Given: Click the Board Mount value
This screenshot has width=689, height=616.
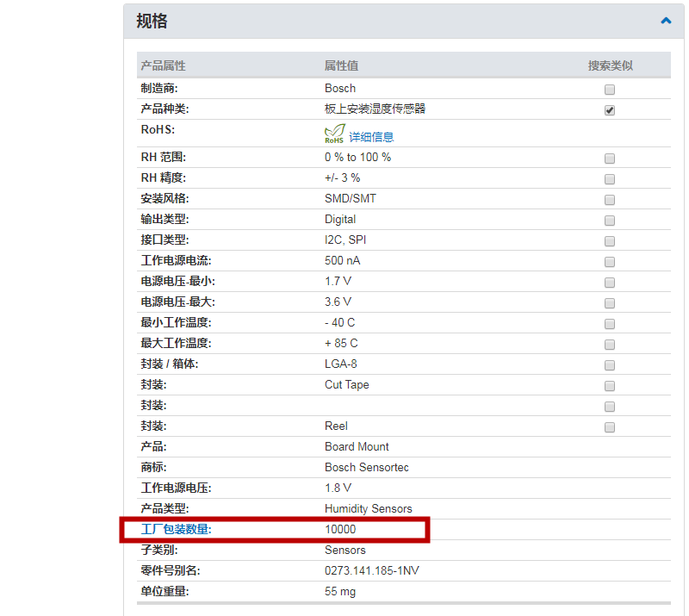Looking at the screenshot, I should coord(357,447).
